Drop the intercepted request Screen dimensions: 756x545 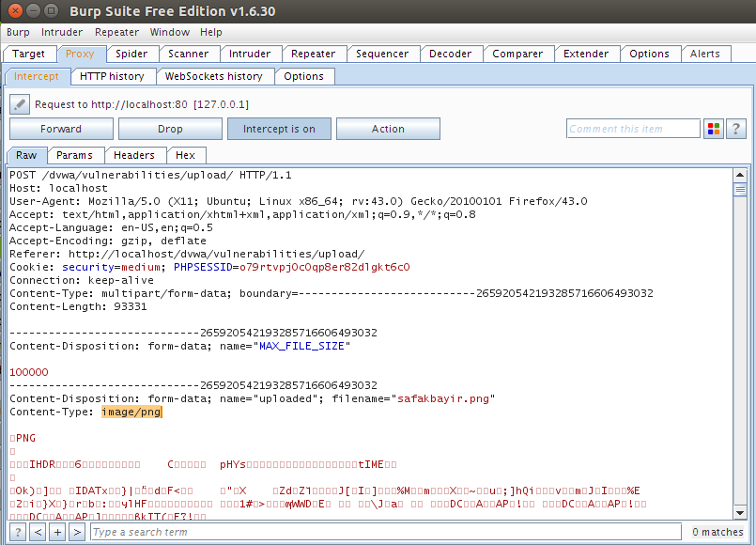tap(170, 129)
